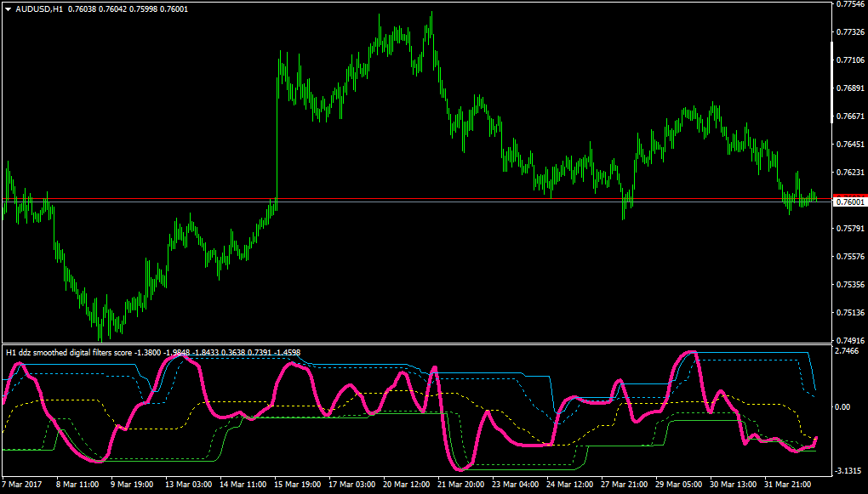This screenshot has width=868, height=494.
Task: Click the price scale value 0.77326
Action: click(x=850, y=32)
